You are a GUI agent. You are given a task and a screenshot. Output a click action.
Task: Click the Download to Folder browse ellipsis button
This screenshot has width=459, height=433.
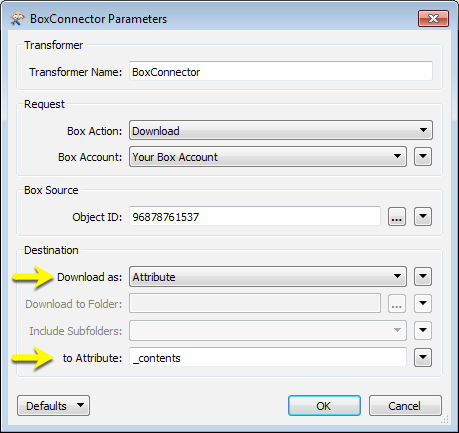tap(397, 303)
